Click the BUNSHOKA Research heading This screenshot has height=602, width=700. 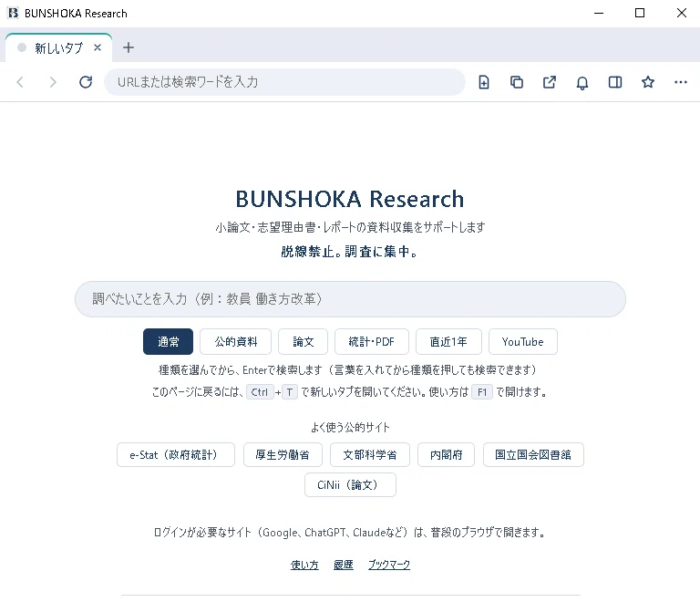coord(350,199)
